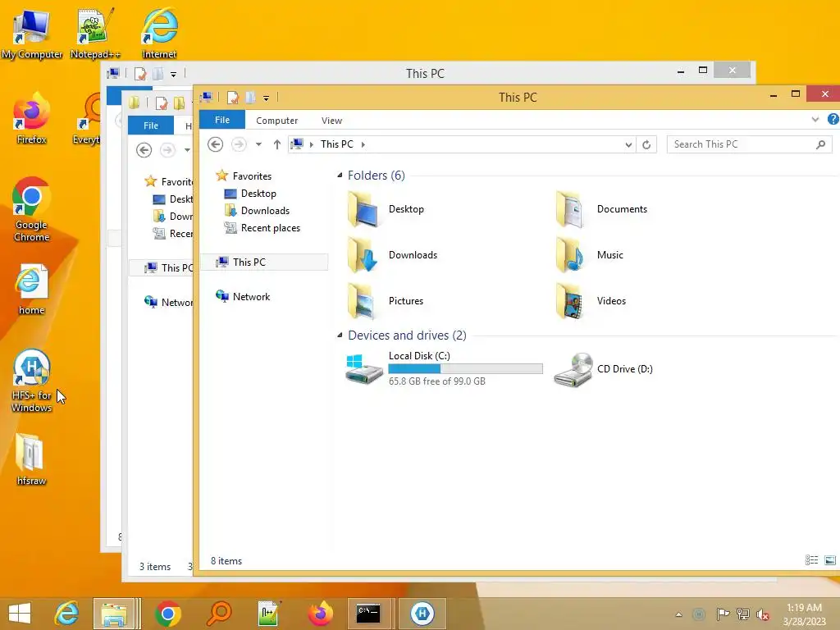Click the volume icon in system tray

click(762, 614)
